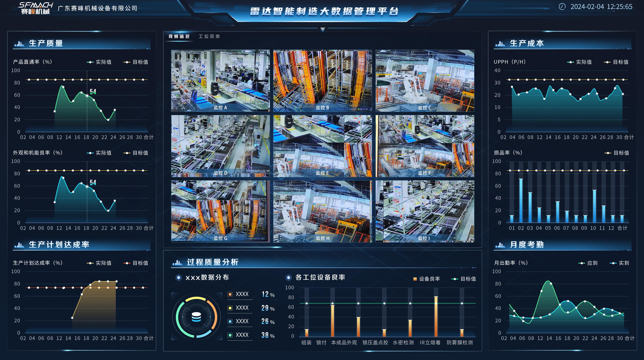Viewport: 644px width, 360px height.
Task: Click the 生产质量 panel bar-chart icon
Action: pyautogui.click(x=19, y=44)
